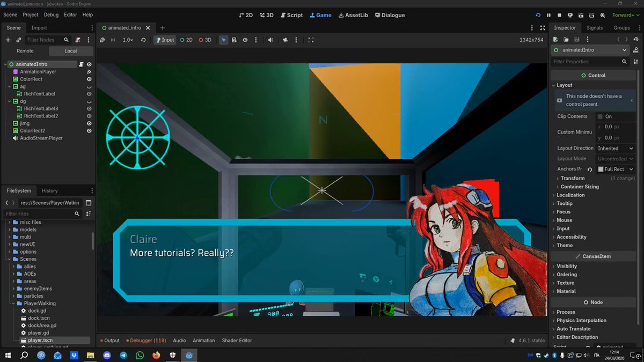Switch to the Remote scene tree
The image size is (644, 362).
[x=25, y=51]
